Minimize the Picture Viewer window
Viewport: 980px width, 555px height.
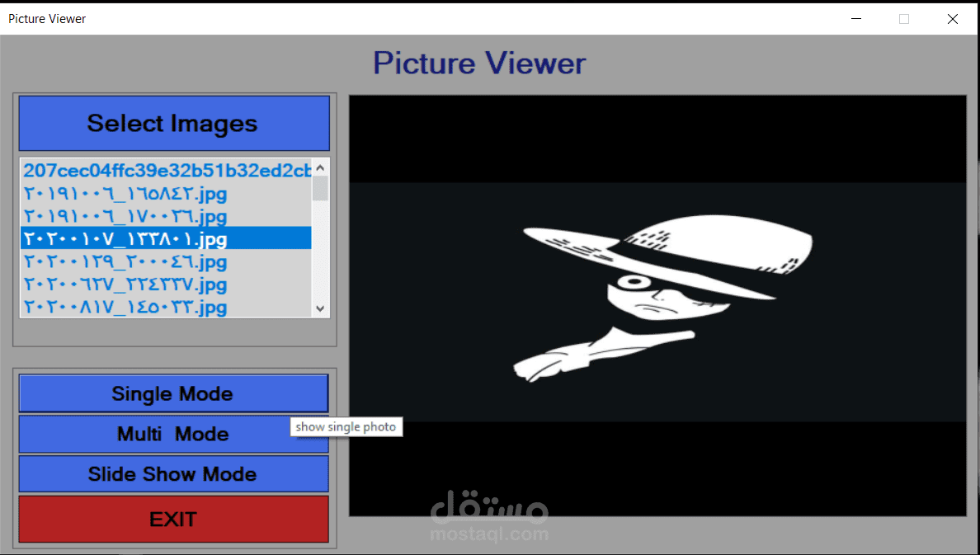(x=856, y=19)
